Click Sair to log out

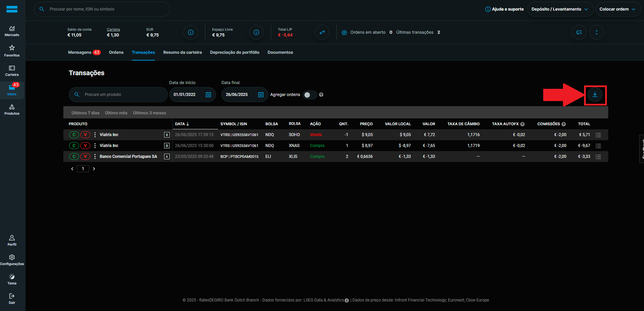(12, 298)
